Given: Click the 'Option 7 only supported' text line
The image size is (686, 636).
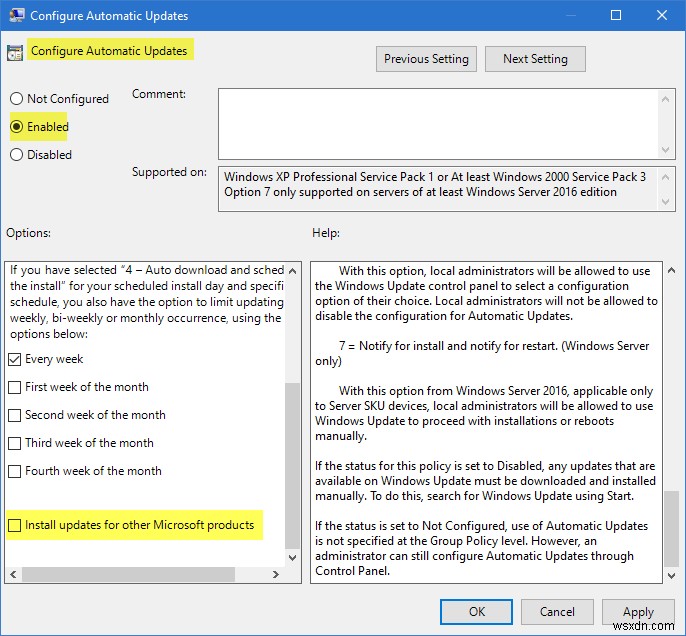Looking at the screenshot, I should tap(420, 192).
